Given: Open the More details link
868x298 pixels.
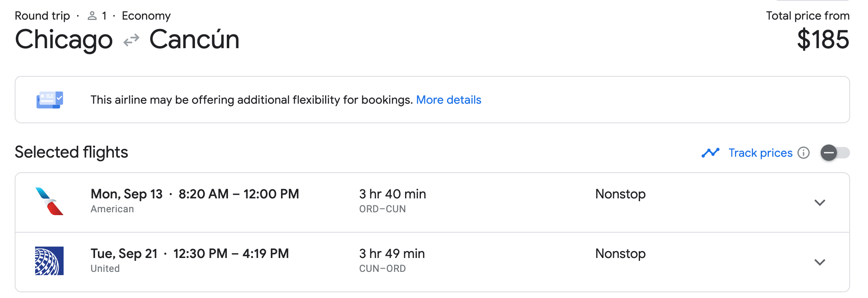Looking at the screenshot, I should tap(448, 100).
